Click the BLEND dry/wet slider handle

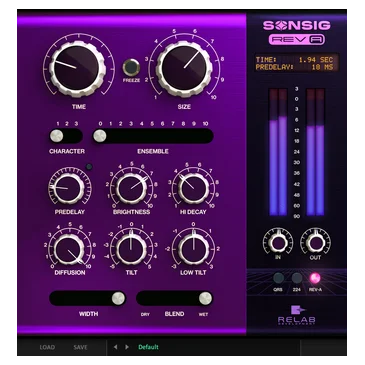205,298
